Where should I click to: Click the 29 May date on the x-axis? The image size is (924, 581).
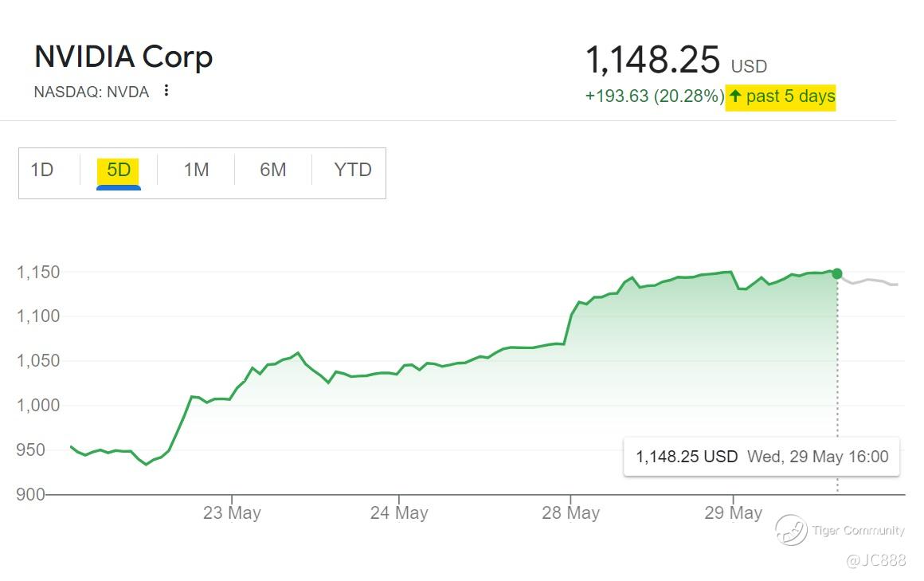pyautogui.click(x=733, y=512)
